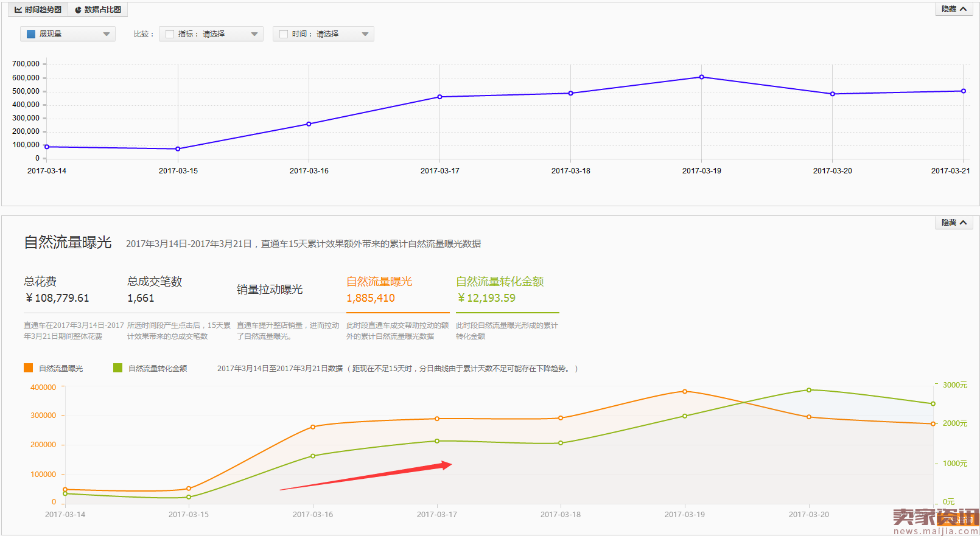Click the ￥108,779.61 total cost value
The height and width of the screenshot is (536, 980).
[57, 298]
